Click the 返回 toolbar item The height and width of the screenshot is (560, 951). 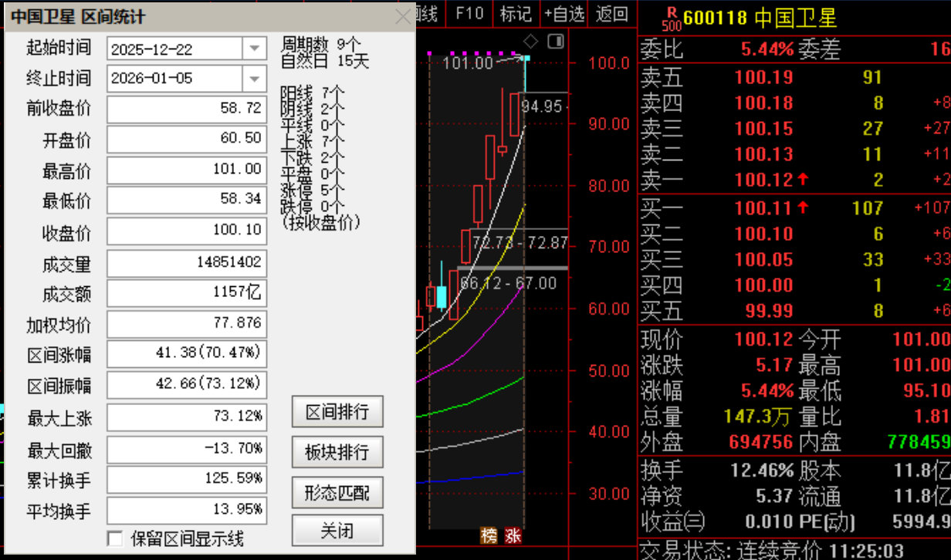(x=612, y=13)
